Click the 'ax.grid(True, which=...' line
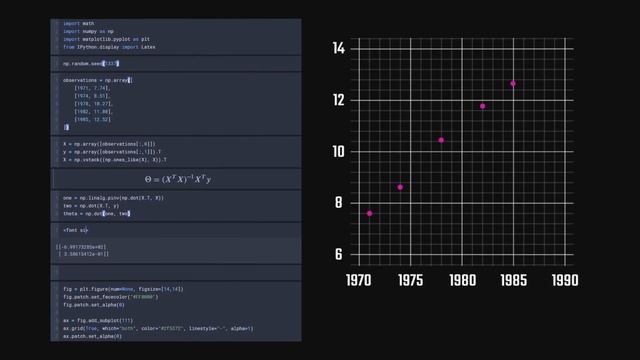The height and width of the screenshot is (360, 640). click(158, 329)
